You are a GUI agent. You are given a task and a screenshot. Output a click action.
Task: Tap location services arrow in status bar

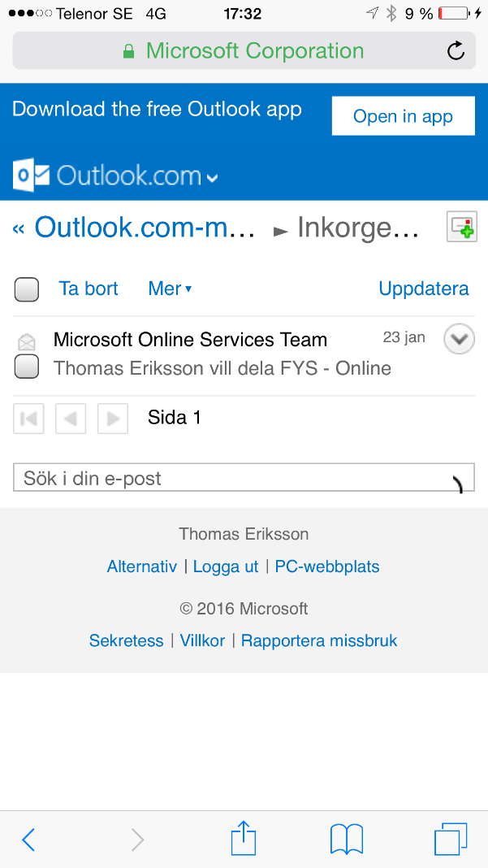tap(373, 13)
